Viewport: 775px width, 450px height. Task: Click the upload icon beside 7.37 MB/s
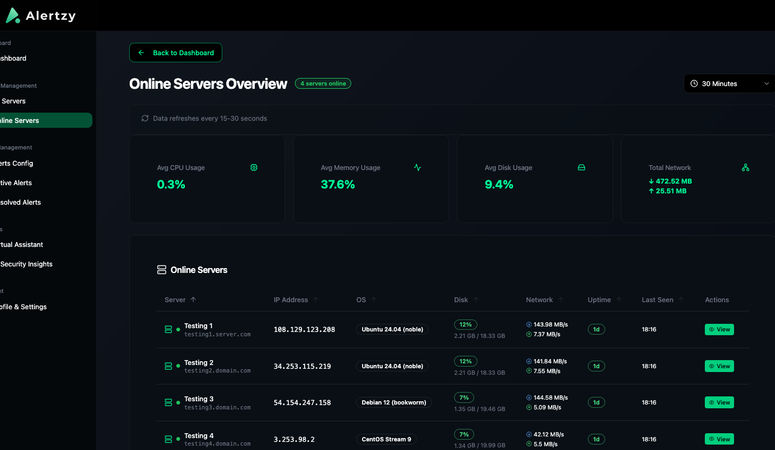tap(529, 334)
